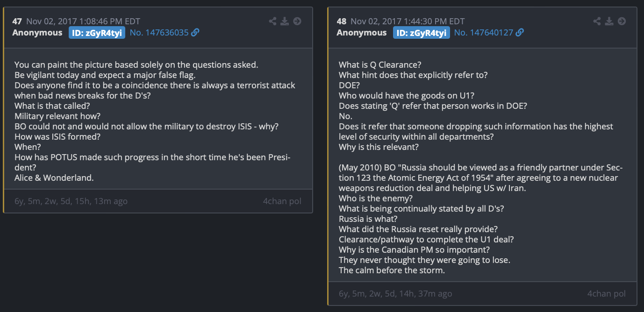Click the share icon on post 48
Image resolution: width=644 pixels, height=312 pixels.
(x=597, y=21)
